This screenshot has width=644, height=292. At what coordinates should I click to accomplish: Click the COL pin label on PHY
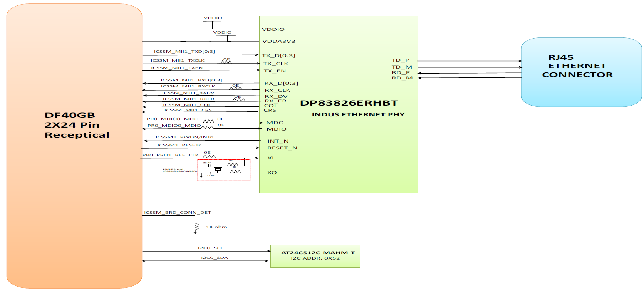[x=271, y=106]
